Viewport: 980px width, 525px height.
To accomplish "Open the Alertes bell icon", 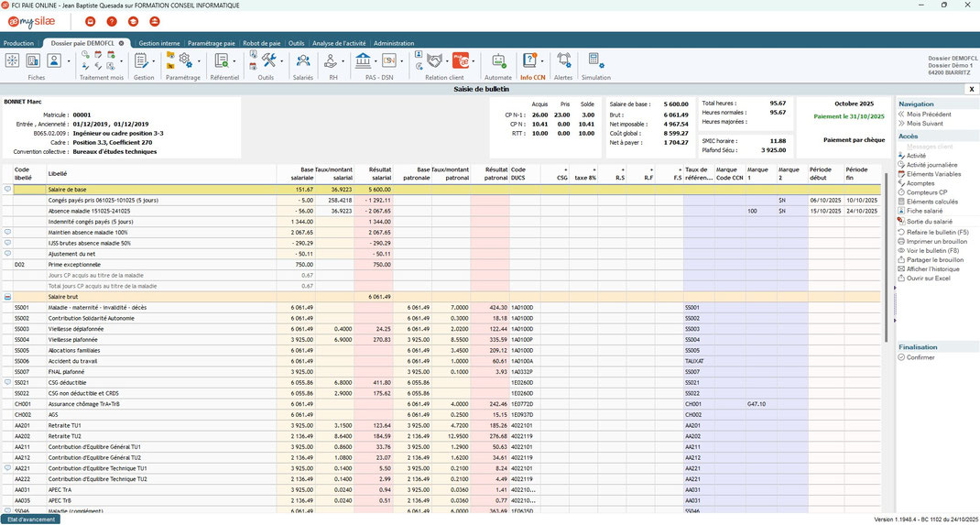I will [x=563, y=61].
